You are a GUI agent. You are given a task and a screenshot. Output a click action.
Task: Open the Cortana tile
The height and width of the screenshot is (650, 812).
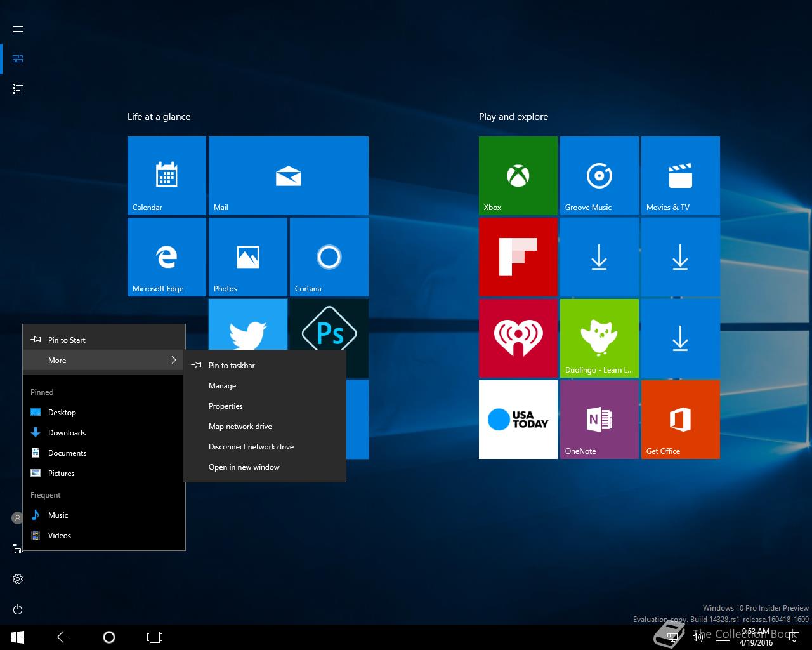[x=329, y=257]
